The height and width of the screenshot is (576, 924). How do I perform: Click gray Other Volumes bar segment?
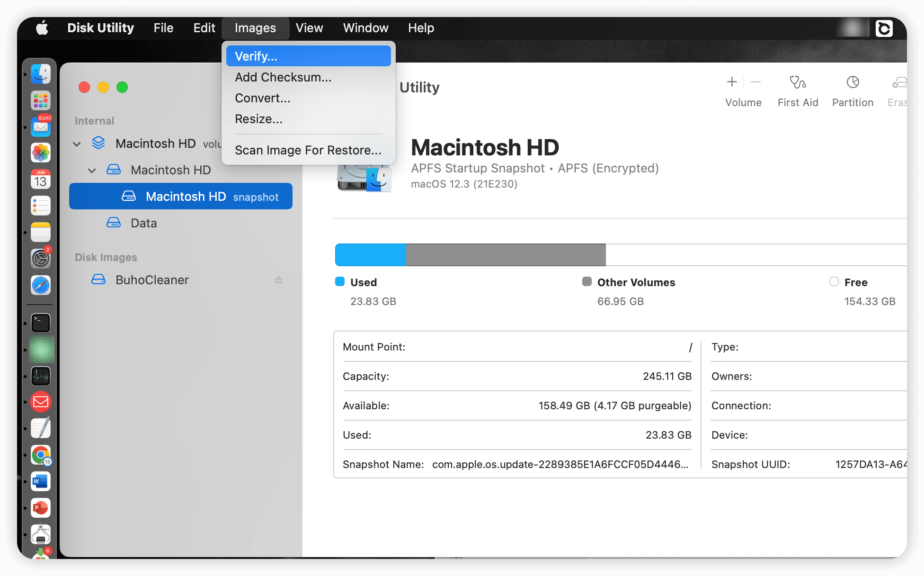(506, 255)
